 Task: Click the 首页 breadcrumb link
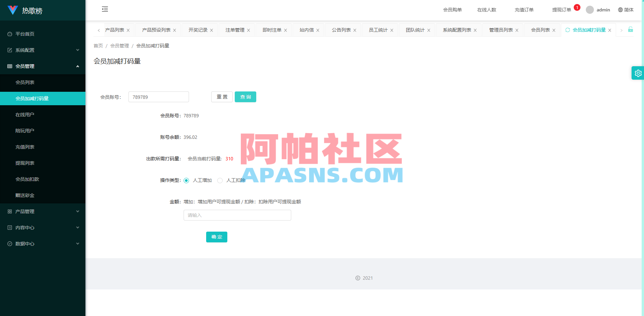coord(98,46)
